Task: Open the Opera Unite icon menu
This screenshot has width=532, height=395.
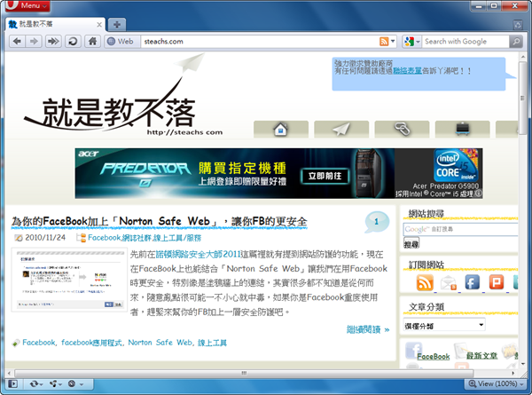Action: (55, 383)
